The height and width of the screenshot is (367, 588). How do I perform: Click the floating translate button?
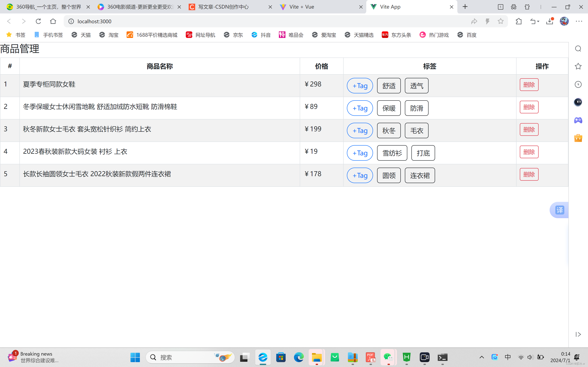point(559,210)
